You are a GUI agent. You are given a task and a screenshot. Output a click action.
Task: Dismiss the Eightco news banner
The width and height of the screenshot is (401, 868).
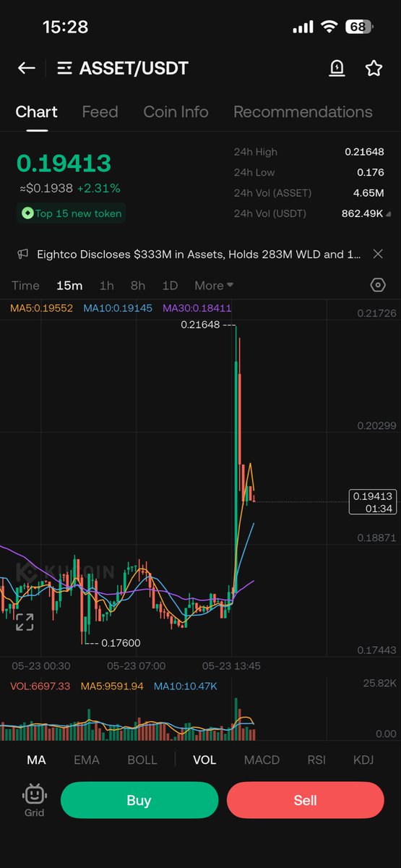377,254
